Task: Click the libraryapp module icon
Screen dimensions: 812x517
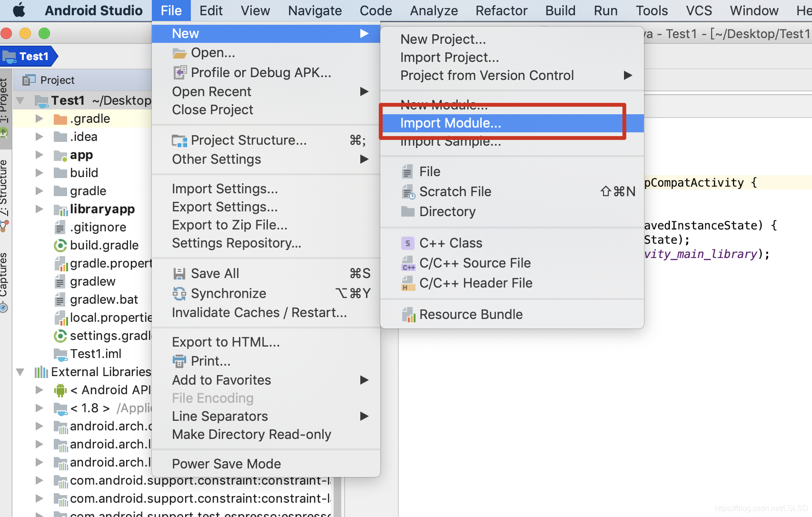Action: click(61, 209)
